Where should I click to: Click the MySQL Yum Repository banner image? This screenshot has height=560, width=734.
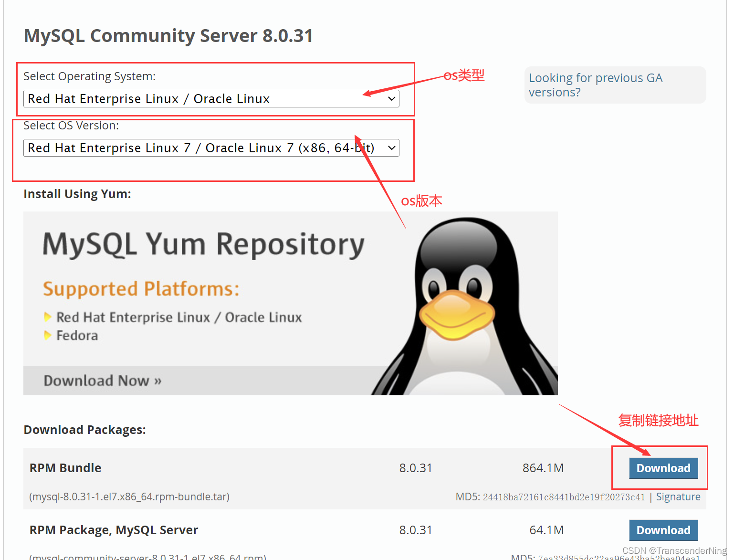(x=290, y=304)
